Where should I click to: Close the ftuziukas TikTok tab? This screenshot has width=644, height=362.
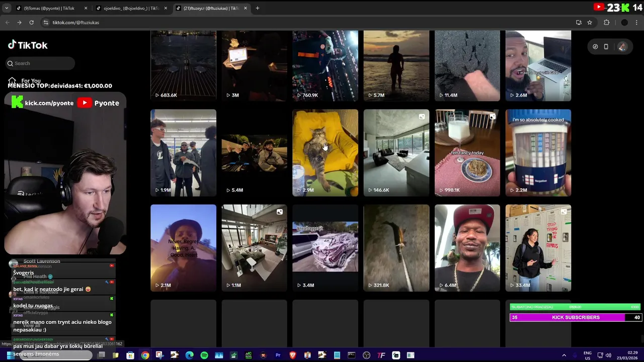point(246,8)
